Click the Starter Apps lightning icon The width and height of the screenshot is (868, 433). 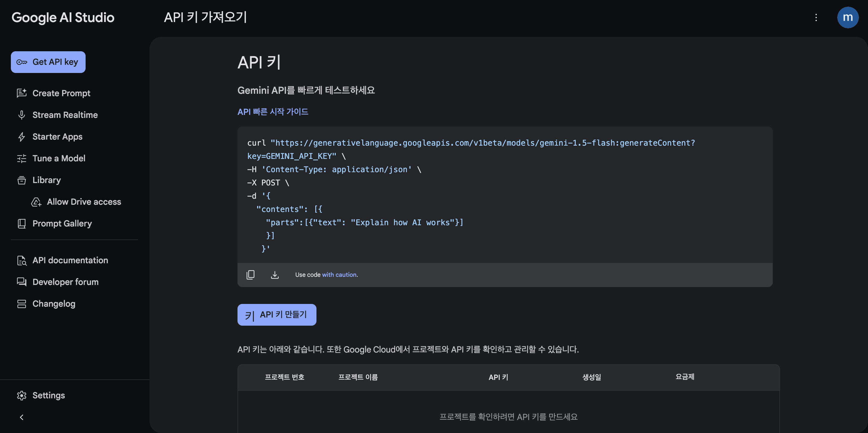(22, 137)
